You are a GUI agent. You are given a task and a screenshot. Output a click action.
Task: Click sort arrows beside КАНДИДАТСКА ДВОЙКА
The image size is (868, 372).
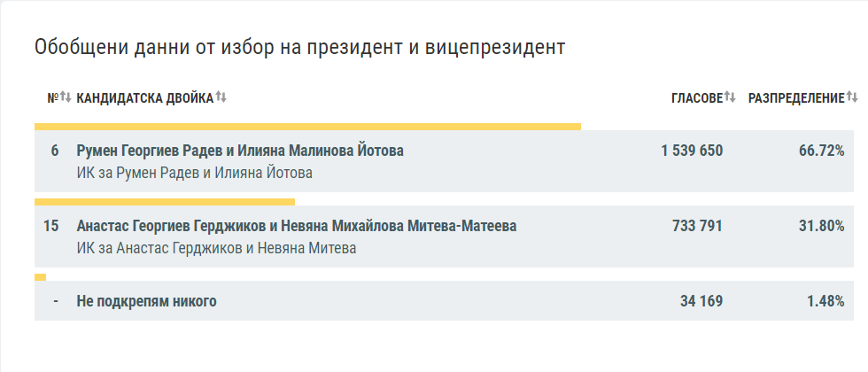point(221,97)
